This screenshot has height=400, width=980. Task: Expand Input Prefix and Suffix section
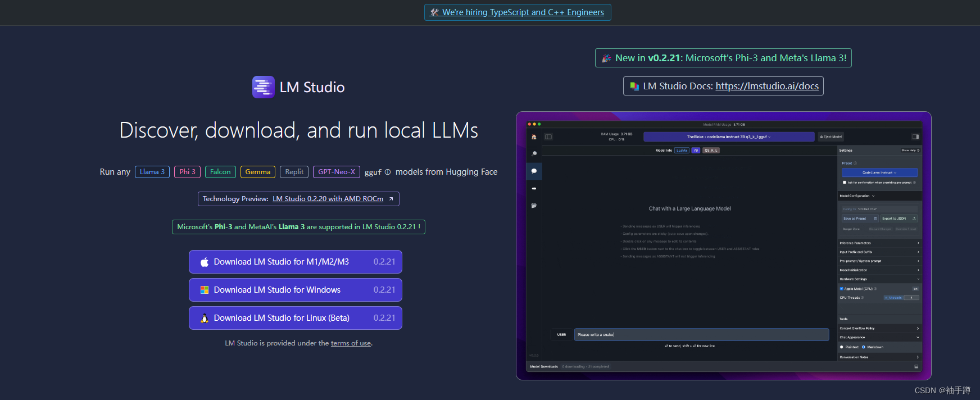(x=879, y=252)
